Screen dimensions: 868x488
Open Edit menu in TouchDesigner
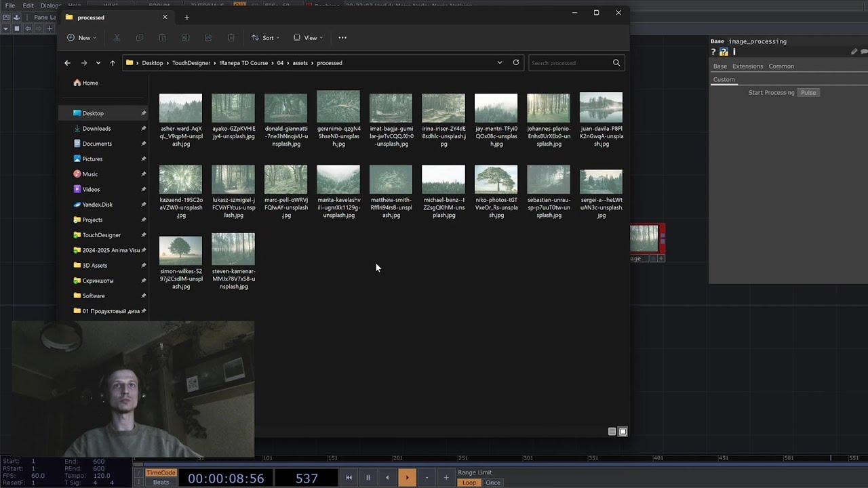click(x=28, y=5)
